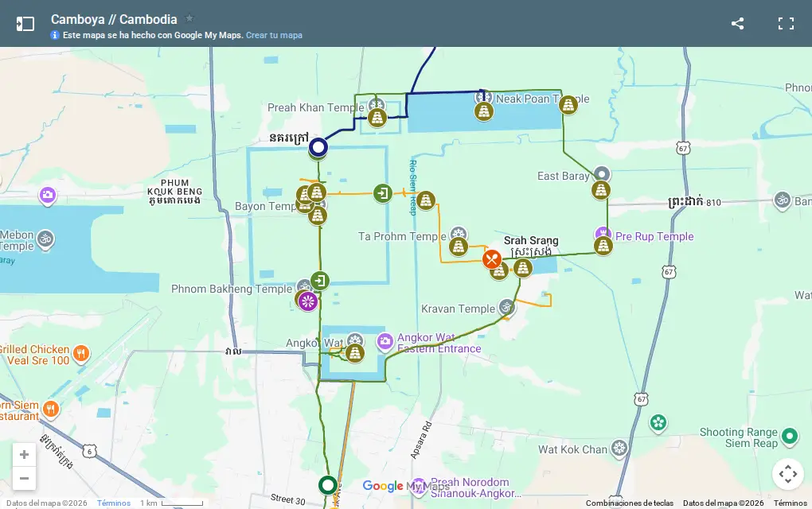Select the temple marker at Pre Rup Temple

[603, 246]
